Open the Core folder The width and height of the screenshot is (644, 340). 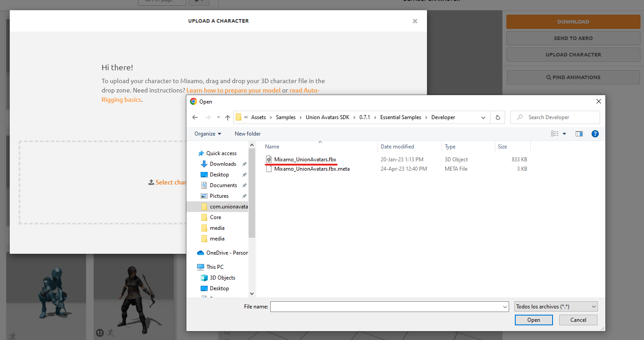pos(215,217)
